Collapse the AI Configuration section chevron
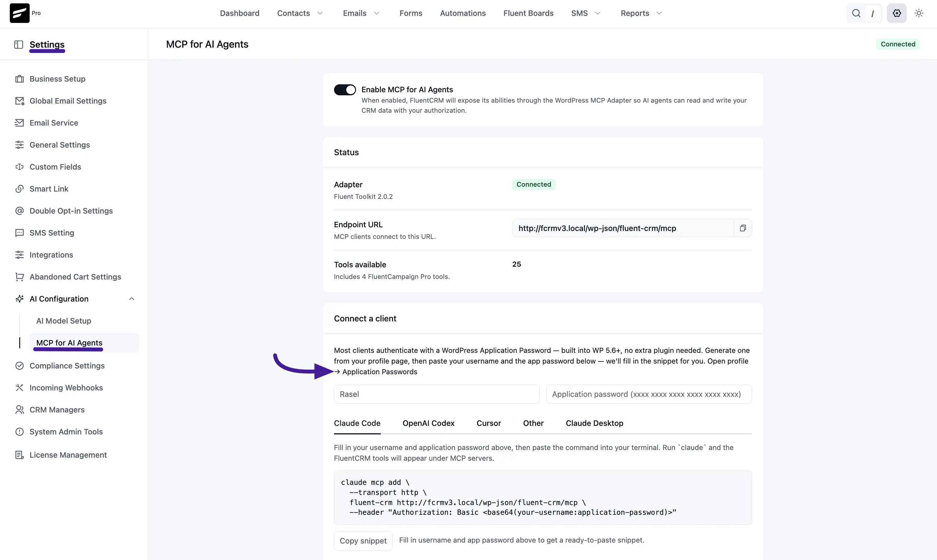This screenshot has width=937, height=560. (x=132, y=299)
